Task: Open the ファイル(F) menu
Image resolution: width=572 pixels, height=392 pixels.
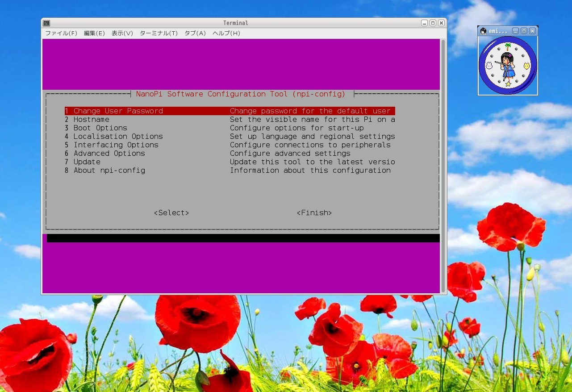Action: tap(60, 33)
